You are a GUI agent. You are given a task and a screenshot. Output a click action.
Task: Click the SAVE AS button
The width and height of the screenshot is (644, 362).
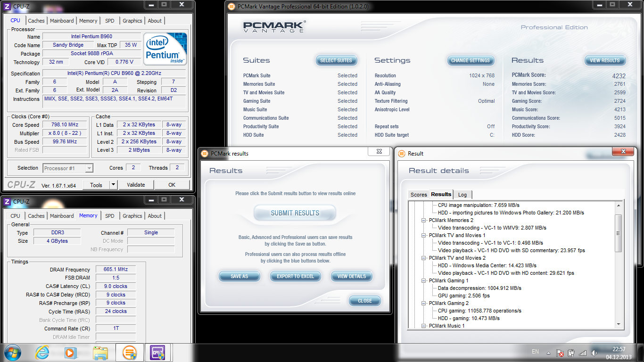[x=239, y=276]
